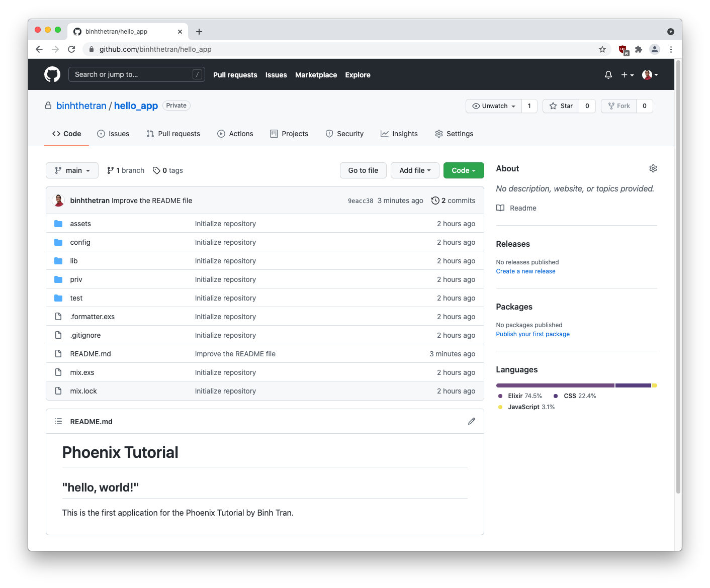Open About section settings gear
Screen dimensions: 710x588
[x=653, y=168]
